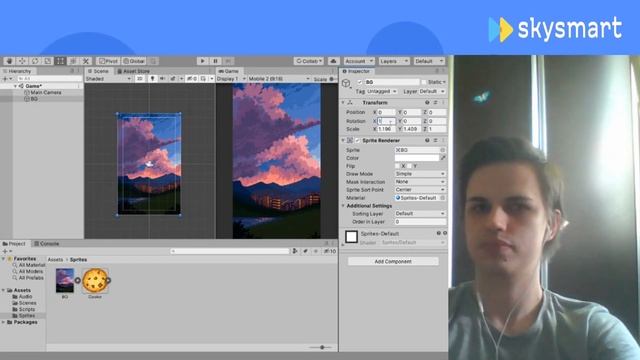Open the Display 1 dropdown
The image size is (640, 360).
pyautogui.click(x=231, y=79)
